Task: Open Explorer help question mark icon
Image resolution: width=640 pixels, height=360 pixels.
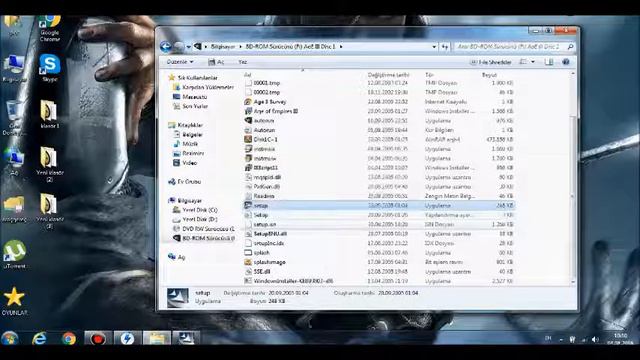Action: click(566, 62)
